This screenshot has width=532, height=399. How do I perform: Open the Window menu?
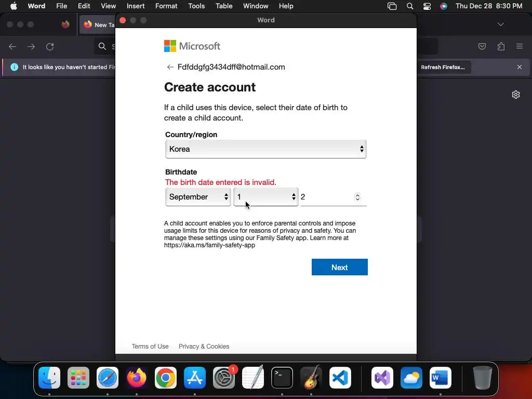click(x=256, y=6)
